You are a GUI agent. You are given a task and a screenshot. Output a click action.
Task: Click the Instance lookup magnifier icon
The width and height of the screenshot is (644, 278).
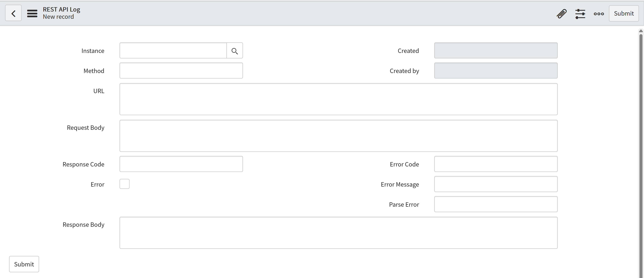pos(234,51)
